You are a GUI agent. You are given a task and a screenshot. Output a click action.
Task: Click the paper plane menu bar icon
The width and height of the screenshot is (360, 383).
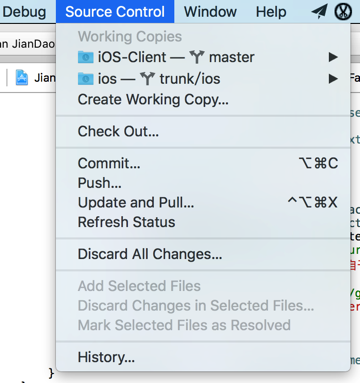coord(319,12)
